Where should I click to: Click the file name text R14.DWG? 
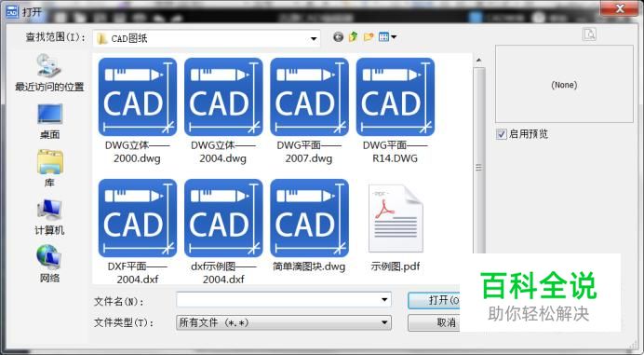click(x=396, y=158)
